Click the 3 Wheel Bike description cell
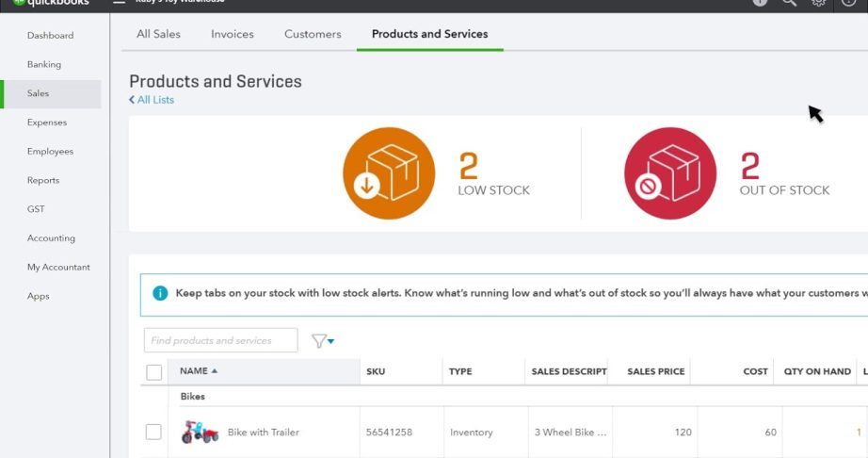The image size is (868, 458). 571,433
